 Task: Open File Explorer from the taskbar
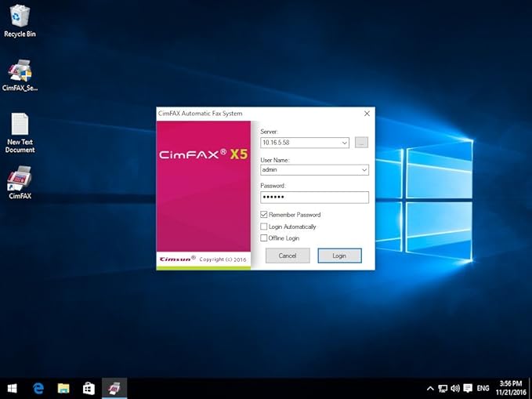coord(63,388)
